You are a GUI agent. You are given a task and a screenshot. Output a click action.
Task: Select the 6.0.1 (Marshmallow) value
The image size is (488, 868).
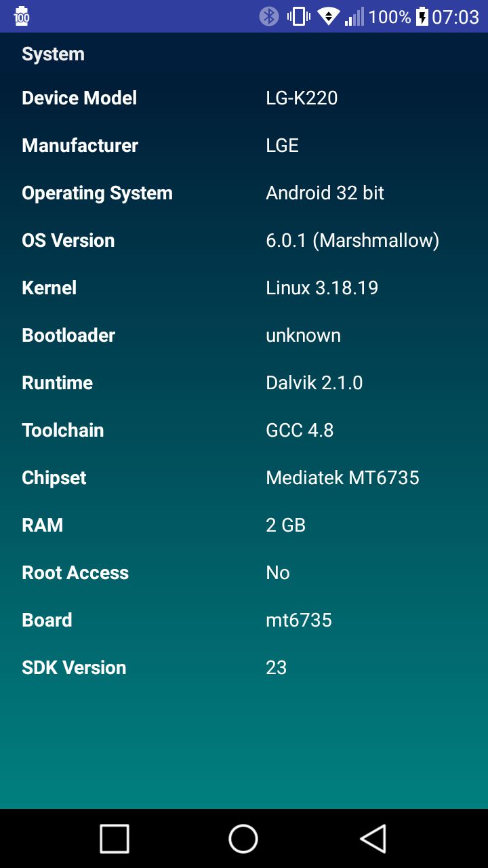tap(352, 240)
